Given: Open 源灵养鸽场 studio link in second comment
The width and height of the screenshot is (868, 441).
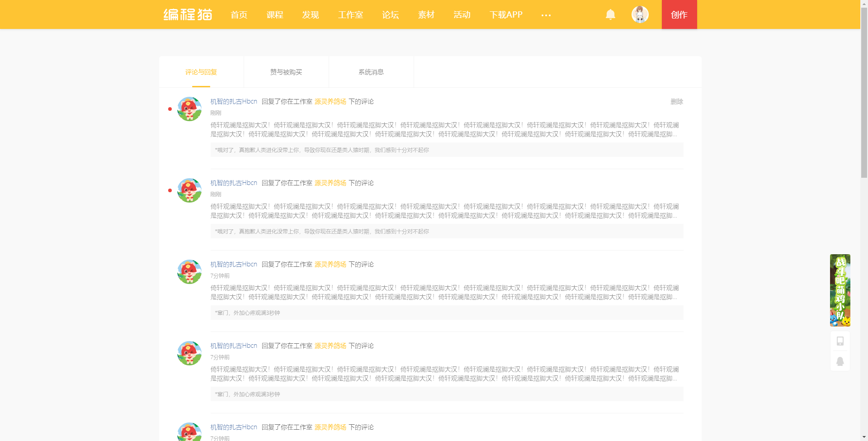Looking at the screenshot, I should click(330, 183).
